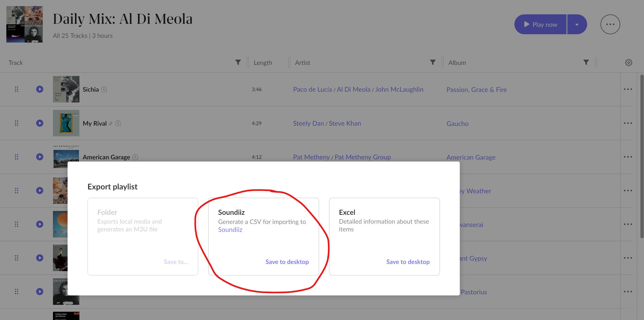This screenshot has height=320, width=644.
Task: Grab the drag handle in the Jaco Pastorius row
Action: click(17, 292)
